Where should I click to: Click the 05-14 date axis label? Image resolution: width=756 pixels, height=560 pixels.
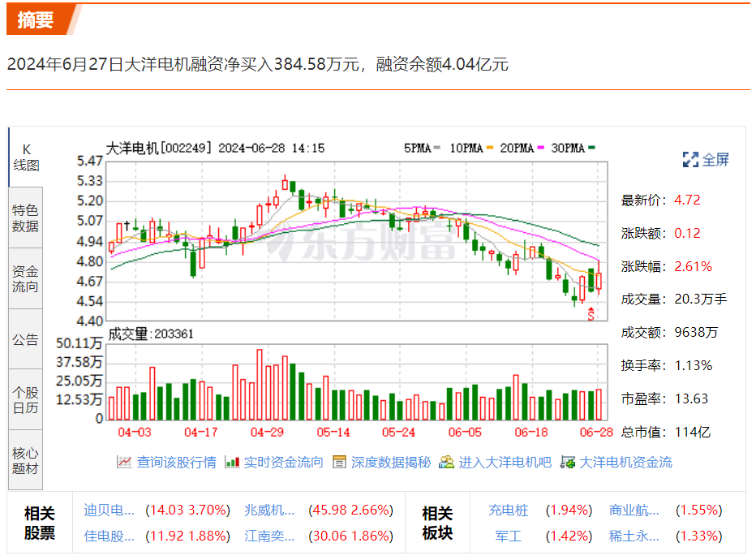tap(333, 433)
